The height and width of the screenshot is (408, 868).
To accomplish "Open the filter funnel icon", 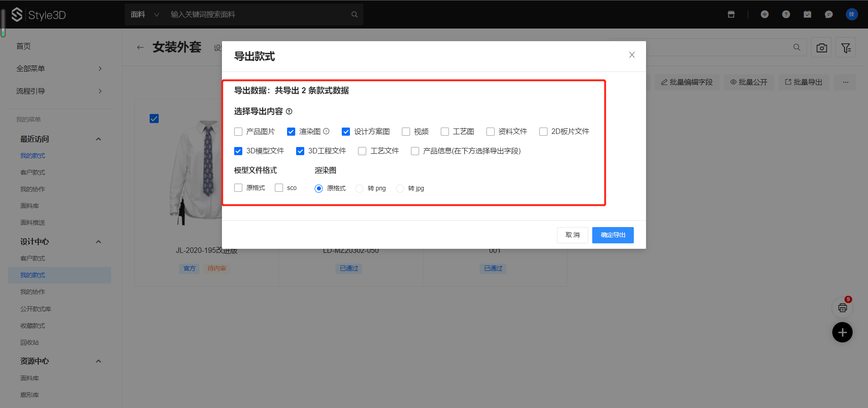I will 845,47.
